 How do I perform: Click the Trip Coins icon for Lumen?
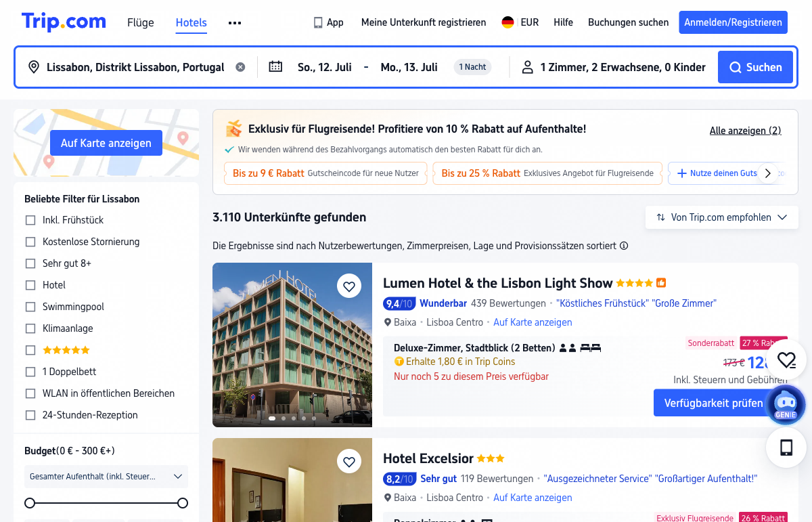coord(399,362)
